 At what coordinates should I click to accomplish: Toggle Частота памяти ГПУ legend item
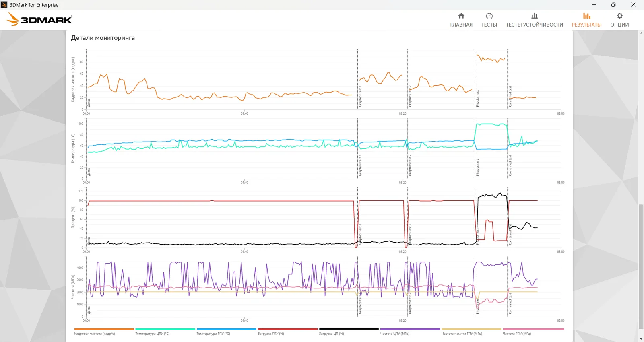click(471, 332)
